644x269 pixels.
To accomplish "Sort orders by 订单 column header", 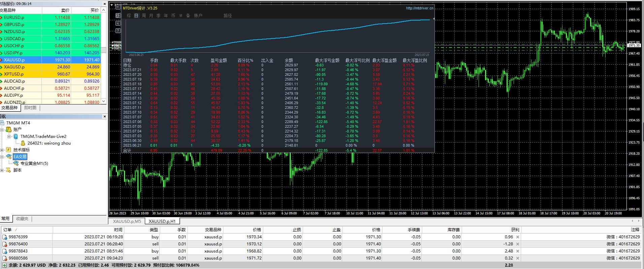I will 27,230.
